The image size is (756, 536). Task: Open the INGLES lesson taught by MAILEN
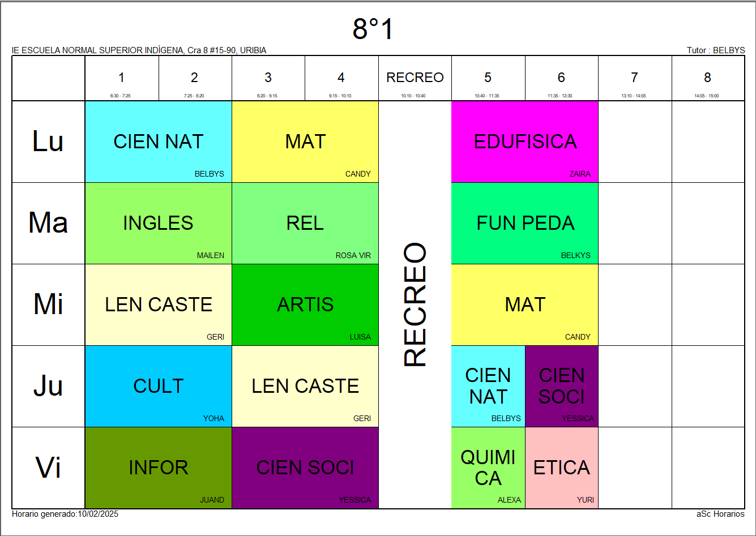pyautogui.click(x=158, y=223)
